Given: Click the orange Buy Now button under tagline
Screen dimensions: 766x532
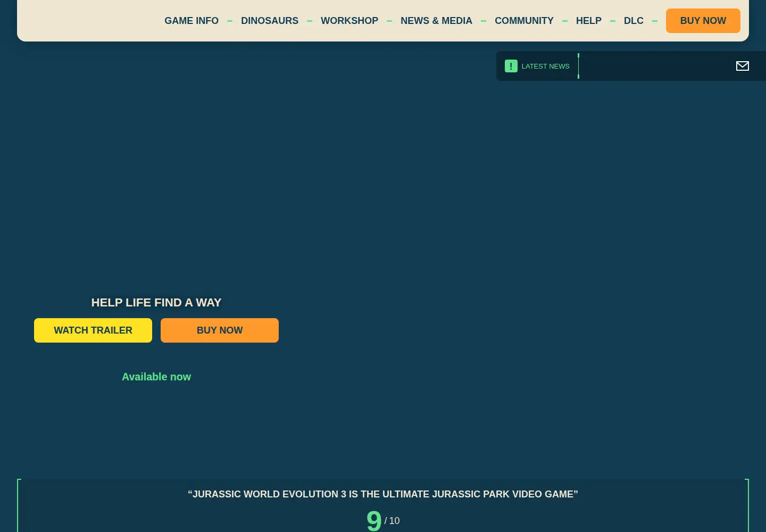Looking at the screenshot, I should [220, 330].
